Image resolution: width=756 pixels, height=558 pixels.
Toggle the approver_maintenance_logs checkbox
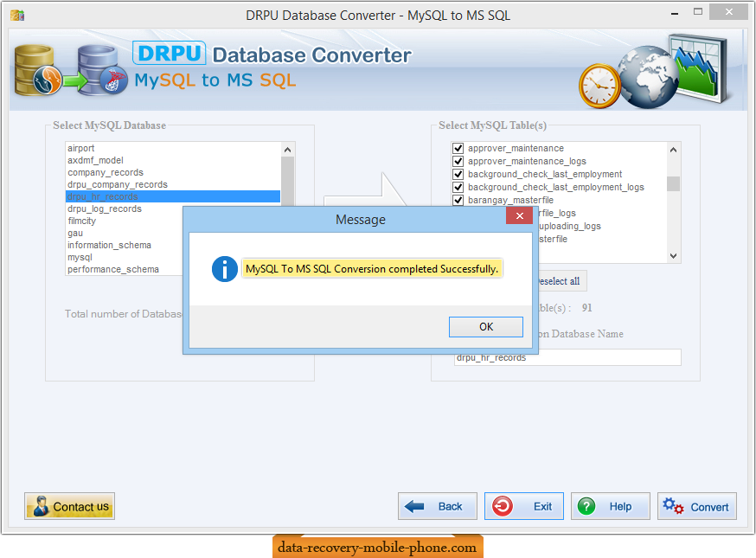pyautogui.click(x=458, y=162)
